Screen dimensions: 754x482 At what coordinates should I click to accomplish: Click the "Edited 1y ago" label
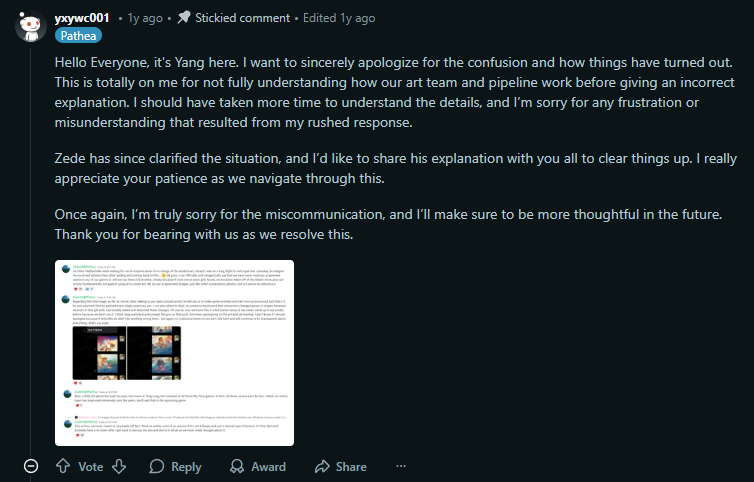(335, 18)
